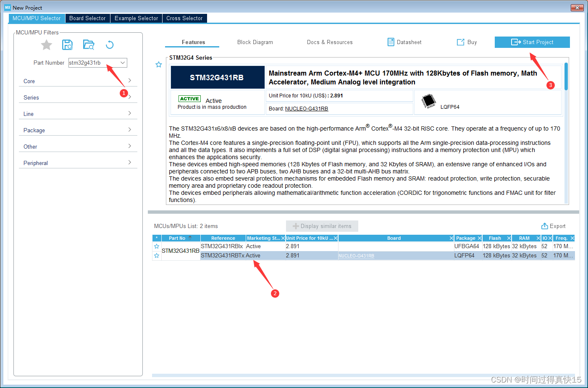Open the Docs & Resources tab

[x=330, y=42]
